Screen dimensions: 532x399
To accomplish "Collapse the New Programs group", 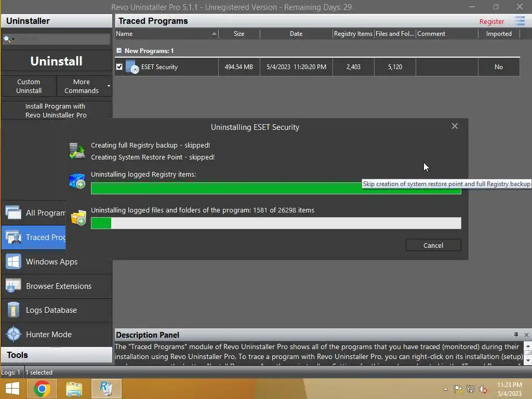I will pyautogui.click(x=119, y=50).
